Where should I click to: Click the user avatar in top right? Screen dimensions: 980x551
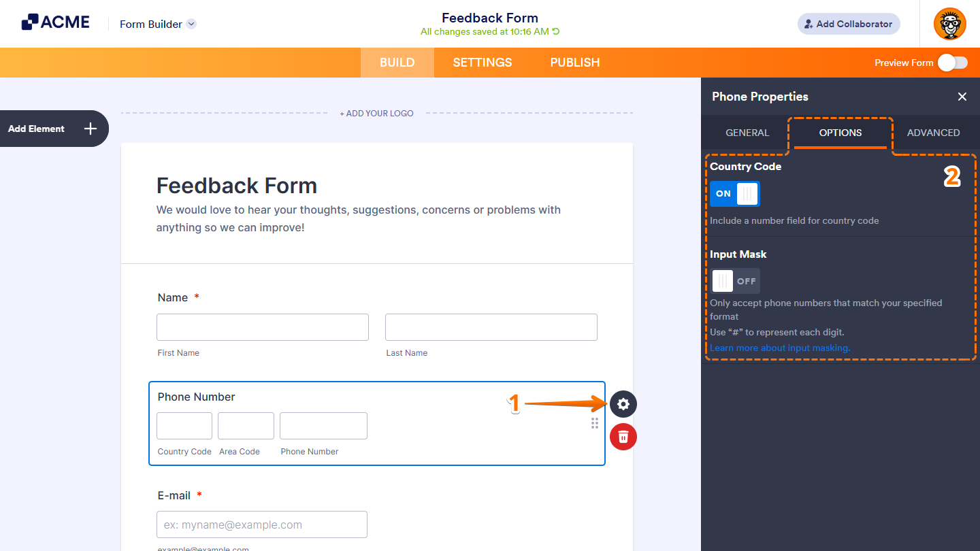(949, 24)
